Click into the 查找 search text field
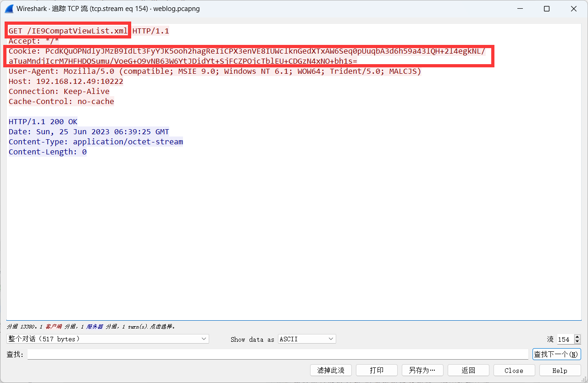 pos(277,354)
